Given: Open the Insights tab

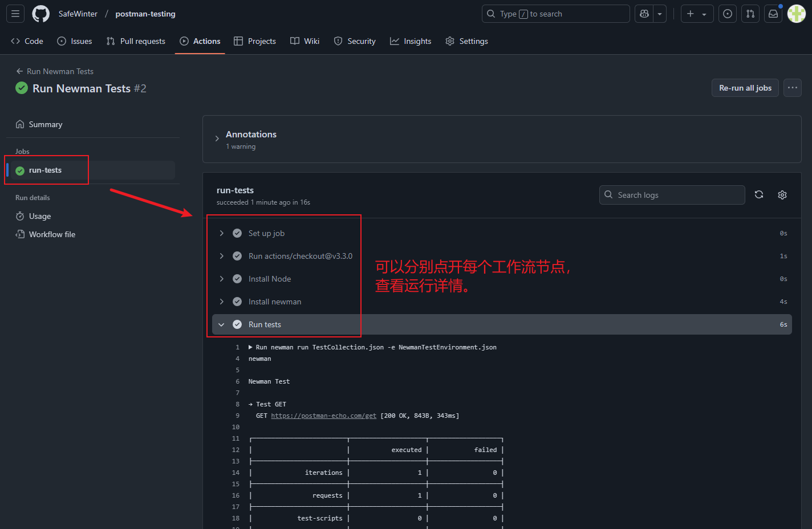Looking at the screenshot, I should click(x=411, y=41).
